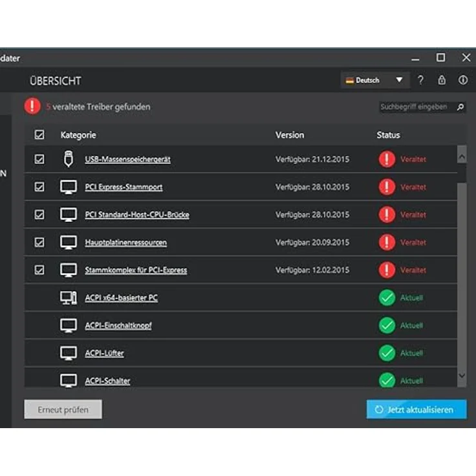
Task: Click red warning icon in PCI Standard-Host-CPU-Brücke row
Action: (387, 215)
